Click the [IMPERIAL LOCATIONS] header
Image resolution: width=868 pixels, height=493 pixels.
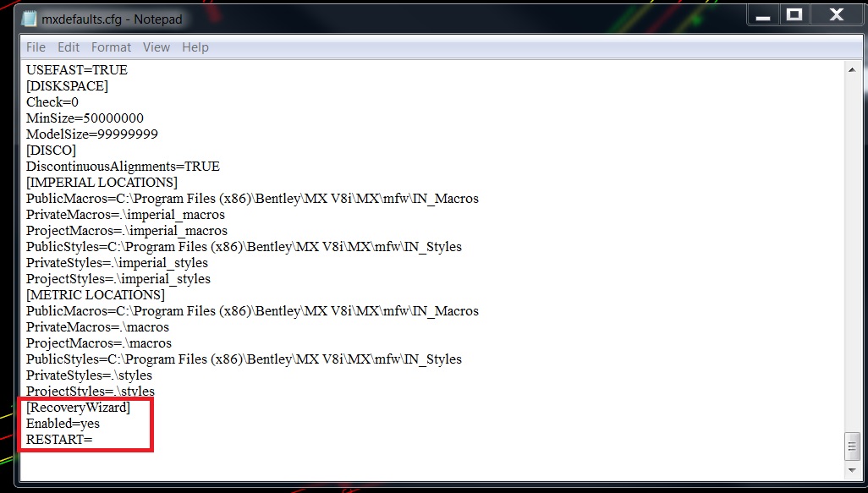point(102,183)
